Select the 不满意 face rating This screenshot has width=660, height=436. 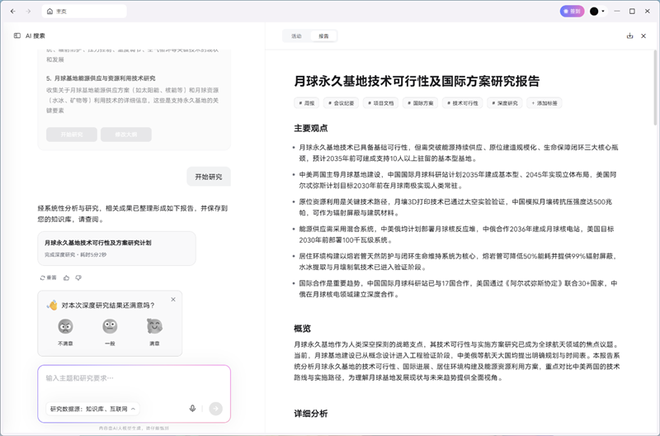(x=65, y=330)
